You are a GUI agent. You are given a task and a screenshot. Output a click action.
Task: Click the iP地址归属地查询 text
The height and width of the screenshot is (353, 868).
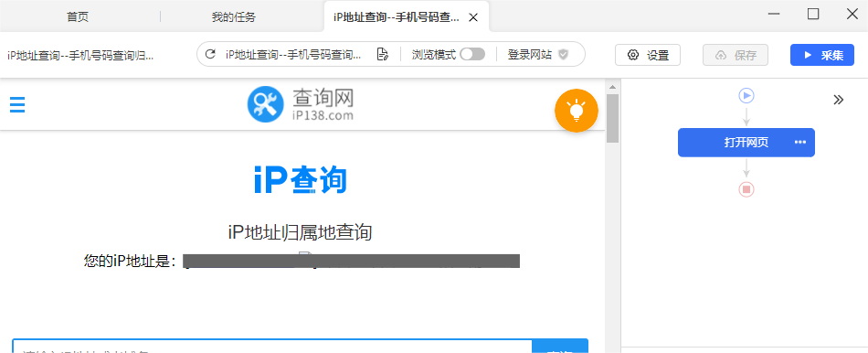coord(300,233)
